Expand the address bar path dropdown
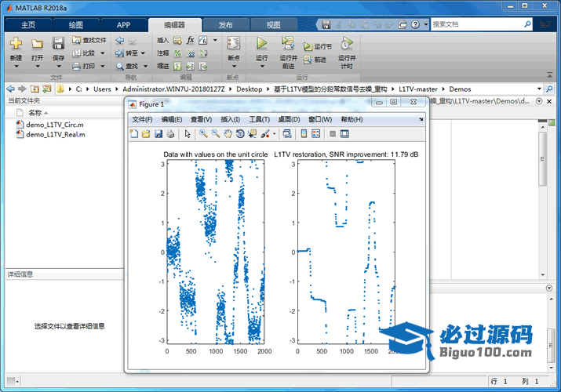The image size is (561, 392). click(x=539, y=89)
